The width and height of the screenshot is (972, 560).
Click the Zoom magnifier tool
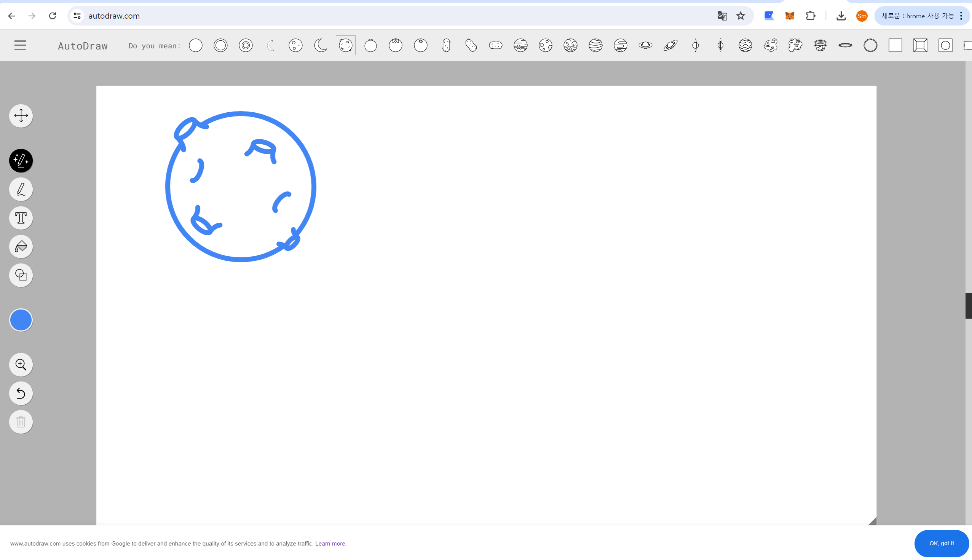coord(21,365)
